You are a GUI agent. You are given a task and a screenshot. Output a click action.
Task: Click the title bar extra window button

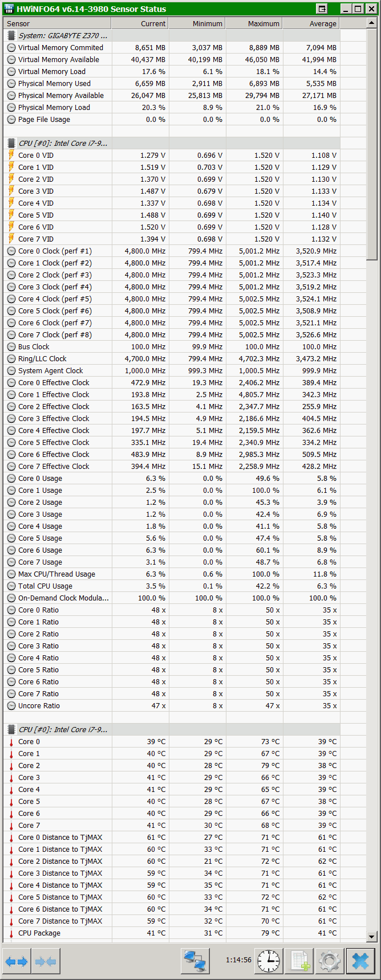point(322,9)
